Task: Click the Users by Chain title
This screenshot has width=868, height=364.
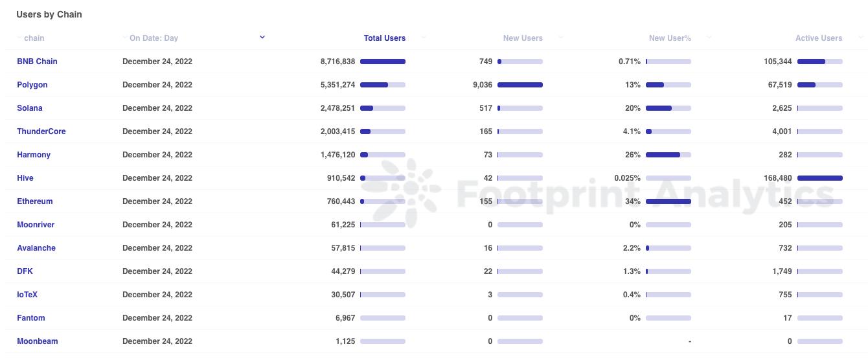Action: [49, 14]
